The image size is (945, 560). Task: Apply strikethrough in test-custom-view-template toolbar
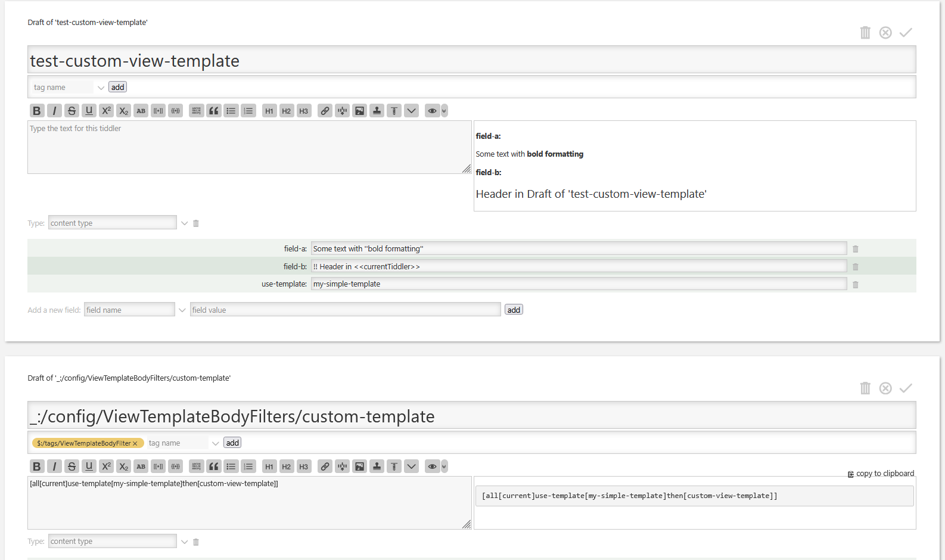[x=72, y=111]
